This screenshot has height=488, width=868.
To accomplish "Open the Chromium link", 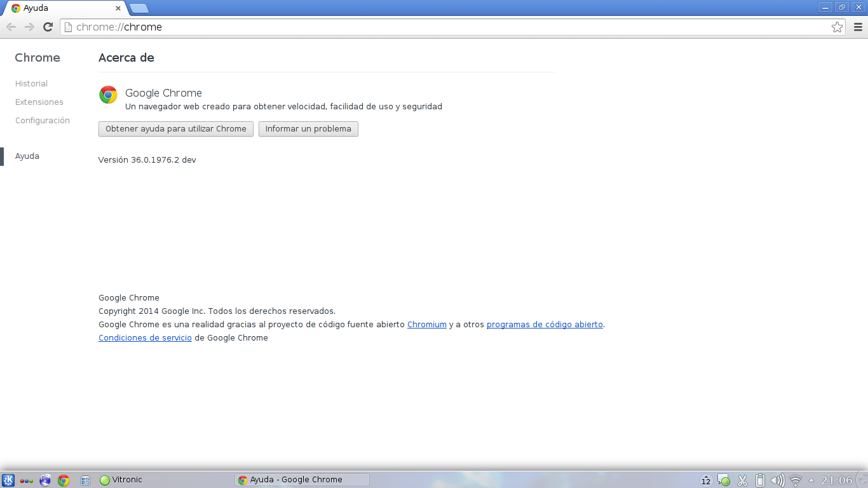I will 427,324.
